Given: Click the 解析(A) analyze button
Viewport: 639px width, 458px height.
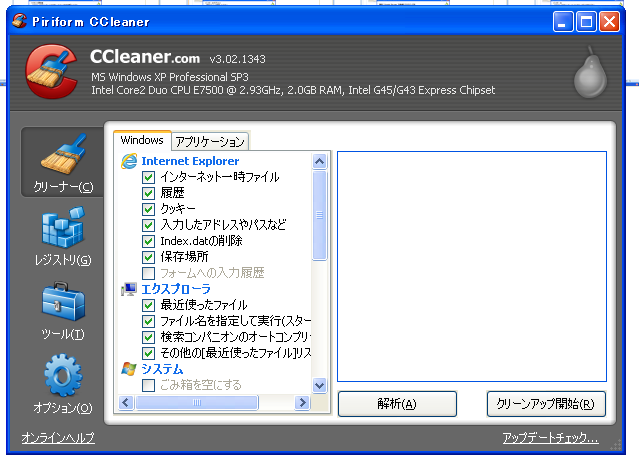Looking at the screenshot, I should coord(397,404).
